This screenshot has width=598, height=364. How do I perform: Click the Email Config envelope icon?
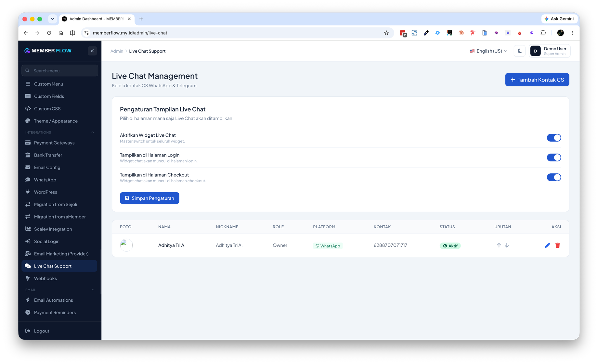point(28,167)
